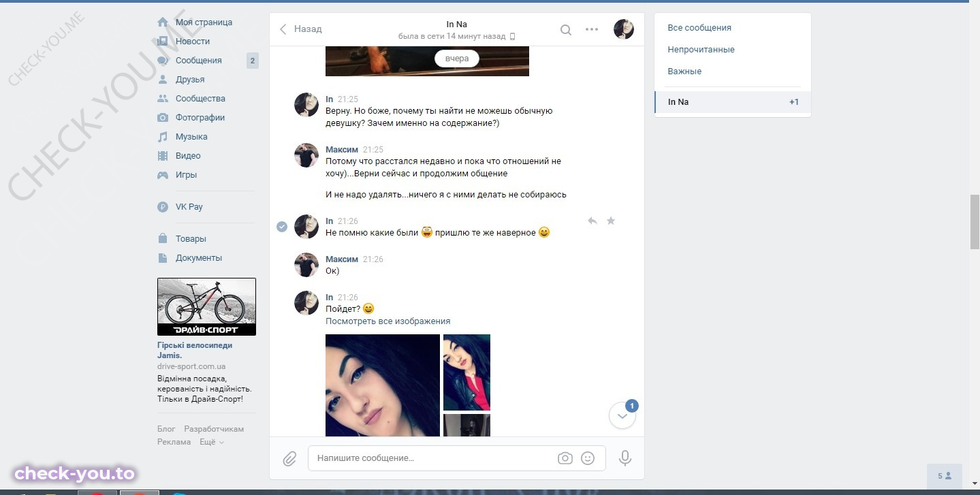Click the Документы file icon

point(163,258)
